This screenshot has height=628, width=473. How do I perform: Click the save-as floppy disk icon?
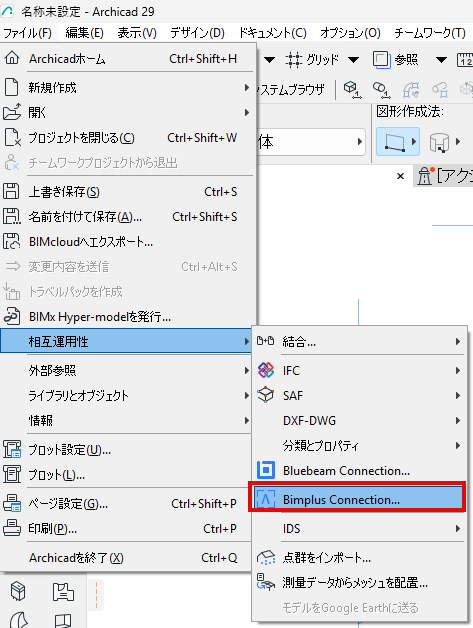click(x=12, y=216)
